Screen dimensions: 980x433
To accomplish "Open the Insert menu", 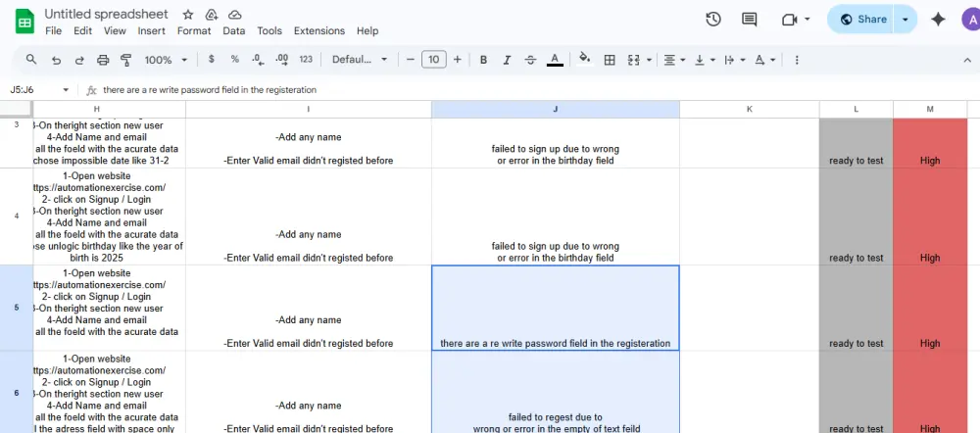I will (151, 30).
